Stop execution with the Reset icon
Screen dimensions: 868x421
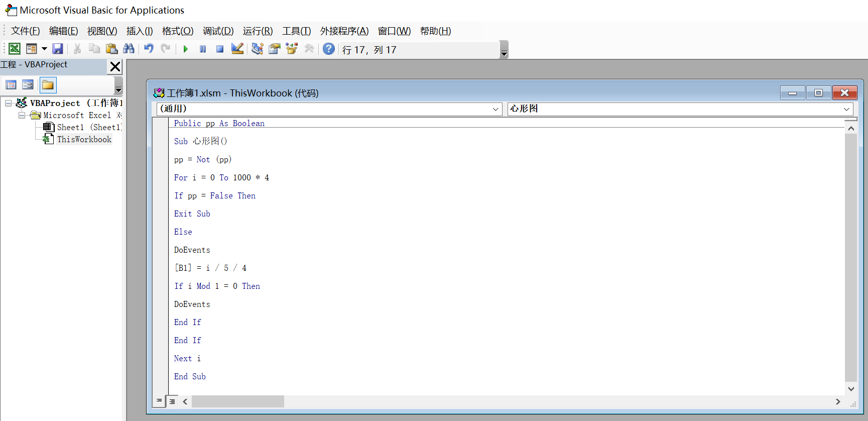coord(220,49)
